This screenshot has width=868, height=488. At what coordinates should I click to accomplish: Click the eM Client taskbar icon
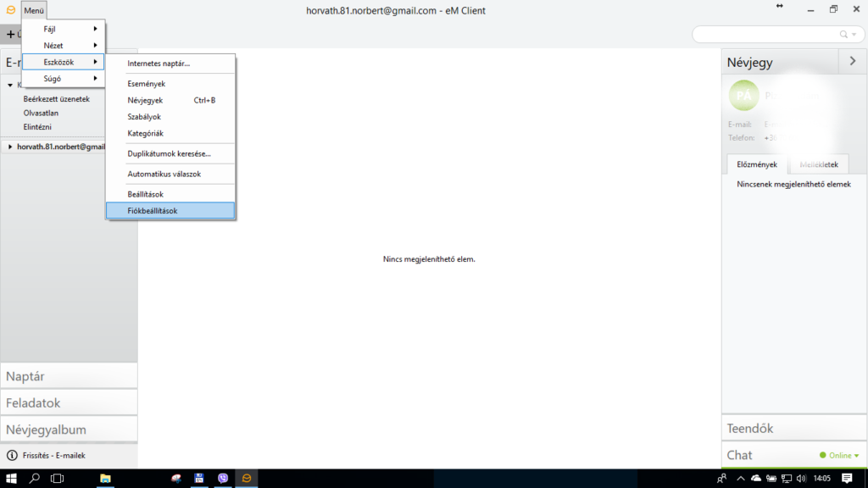(x=247, y=478)
